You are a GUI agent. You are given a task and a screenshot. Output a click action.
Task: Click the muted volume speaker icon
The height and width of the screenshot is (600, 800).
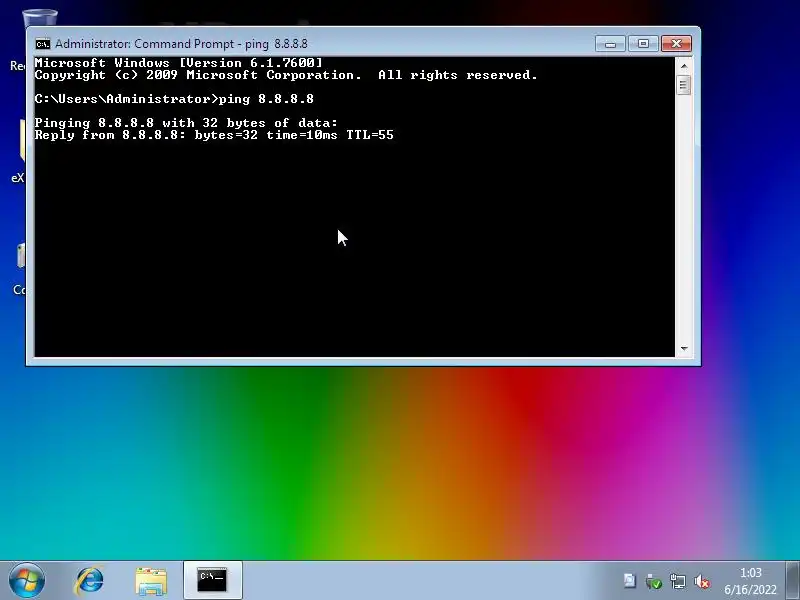pyautogui.click(x=702, y=581)
